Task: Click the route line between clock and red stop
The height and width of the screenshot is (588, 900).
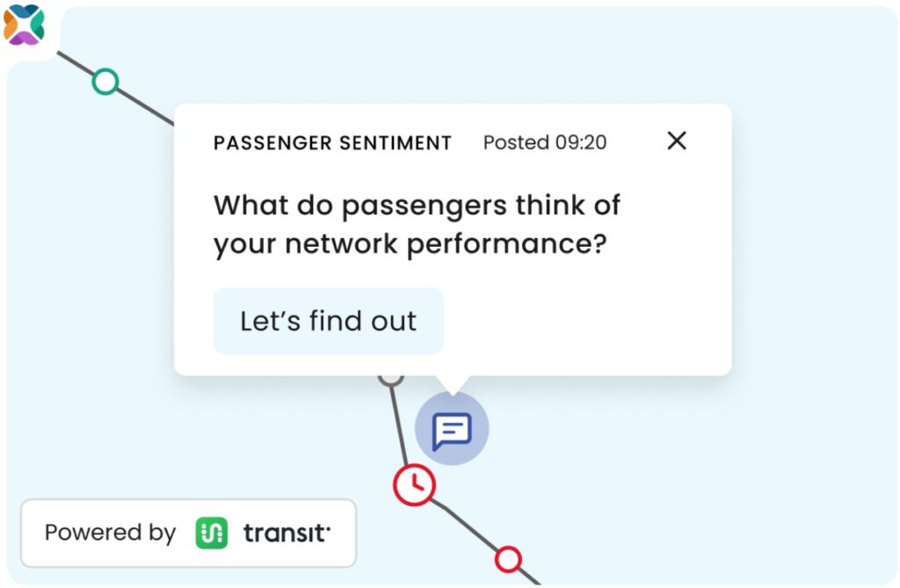Action: (x=465, y=523)
